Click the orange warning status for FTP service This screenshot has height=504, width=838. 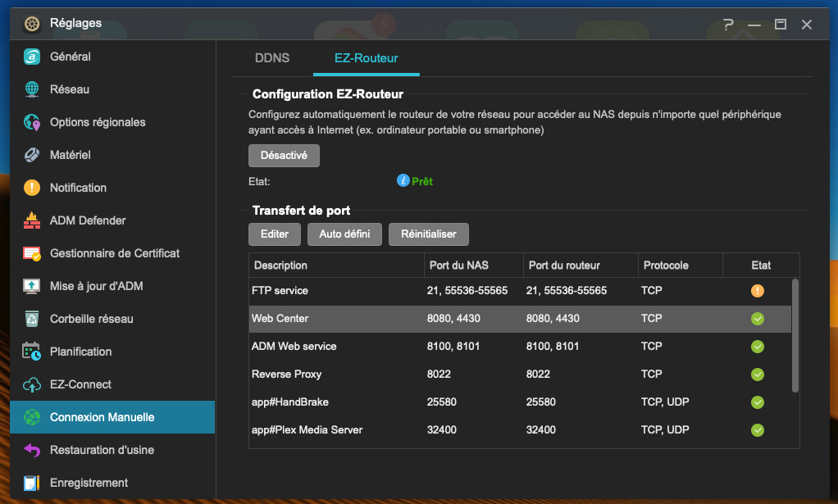click(757, 291)
